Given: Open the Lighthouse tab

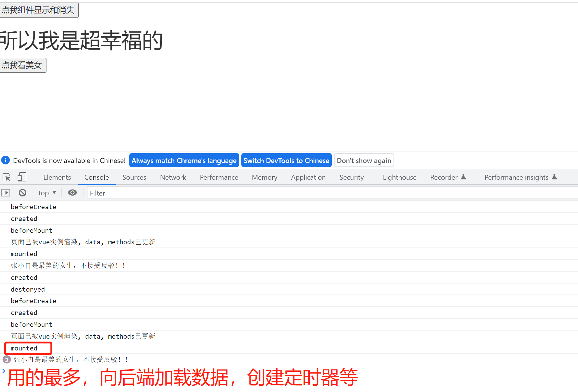Looking at the screenshot, I should point(399,177).
